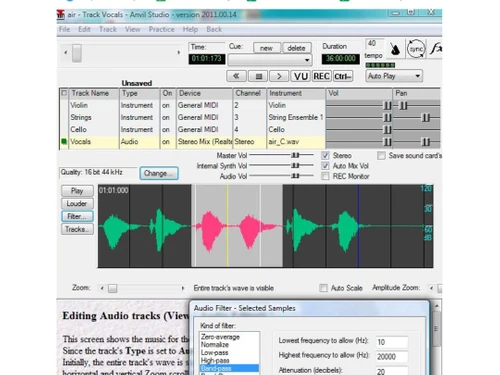Open Vocals track's Stereo Mix device cell

click(204, 142)
